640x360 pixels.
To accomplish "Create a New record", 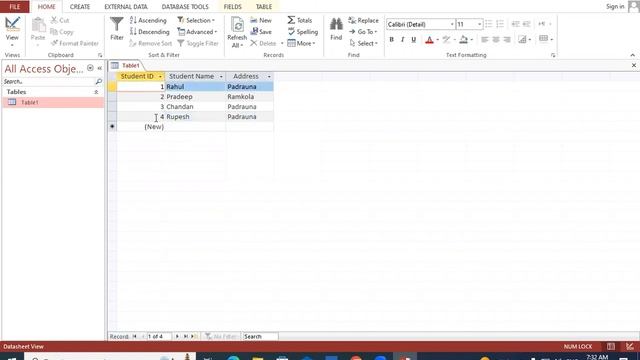I will pos(261,20).
